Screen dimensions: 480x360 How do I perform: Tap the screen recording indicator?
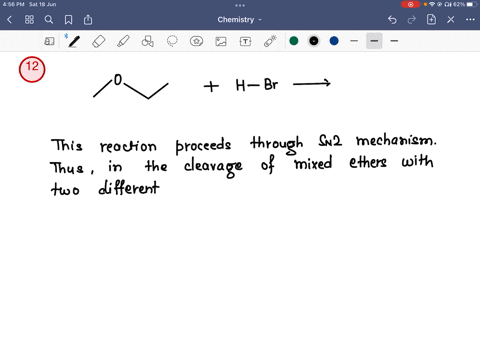coord(410,4)
